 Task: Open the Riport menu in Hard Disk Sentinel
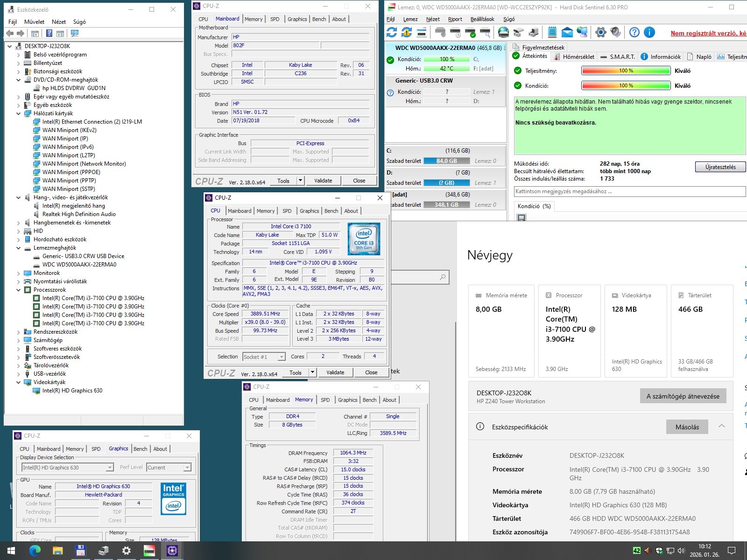[x=455, y=19]
